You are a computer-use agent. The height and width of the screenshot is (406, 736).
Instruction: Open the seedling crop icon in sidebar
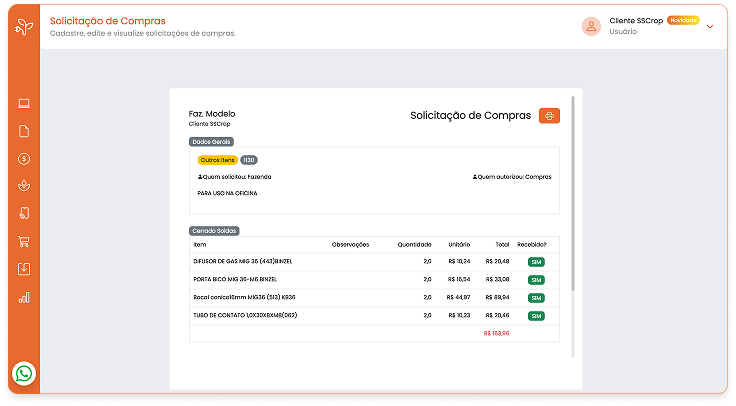pos(24,186)
